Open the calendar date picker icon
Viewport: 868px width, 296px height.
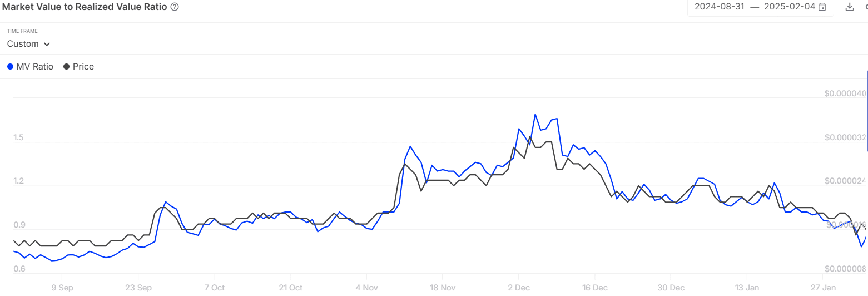pos(822,7)
